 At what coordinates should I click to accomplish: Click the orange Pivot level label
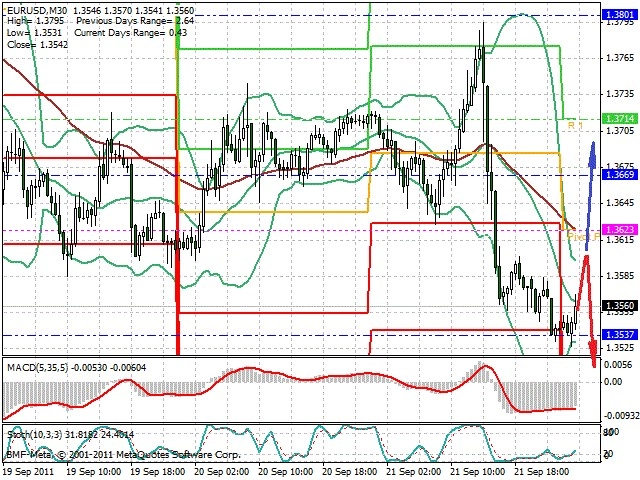583,237
